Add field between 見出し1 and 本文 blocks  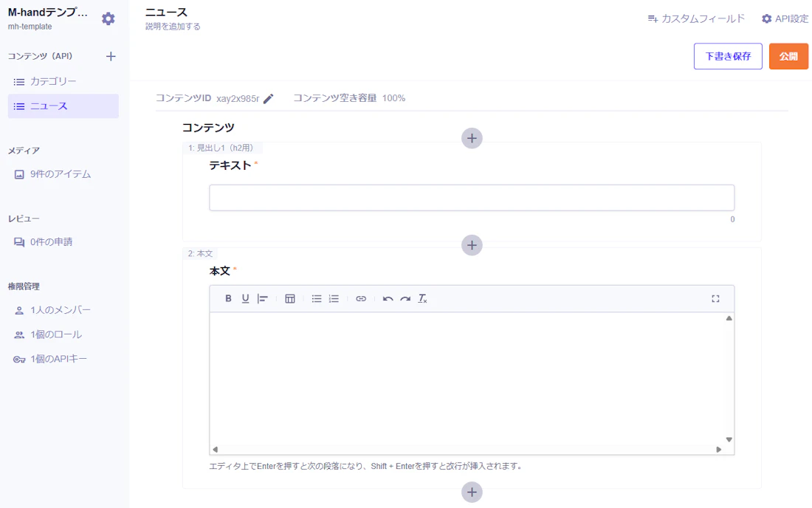[472, 245]
